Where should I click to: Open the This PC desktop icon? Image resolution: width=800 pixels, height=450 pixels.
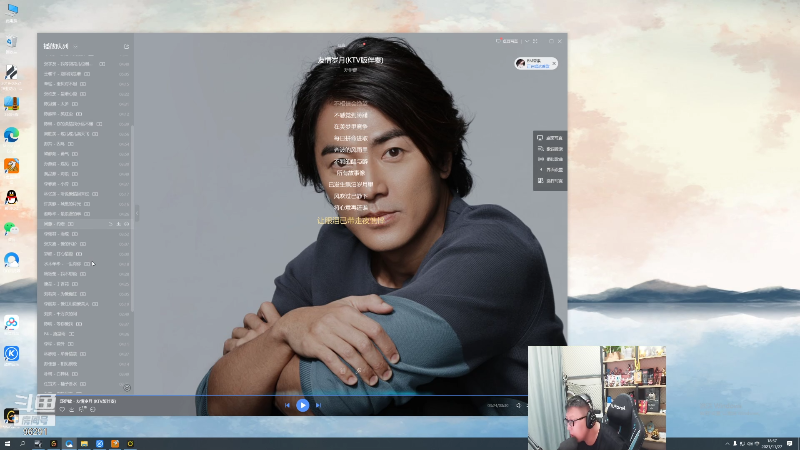click(11, 11)
